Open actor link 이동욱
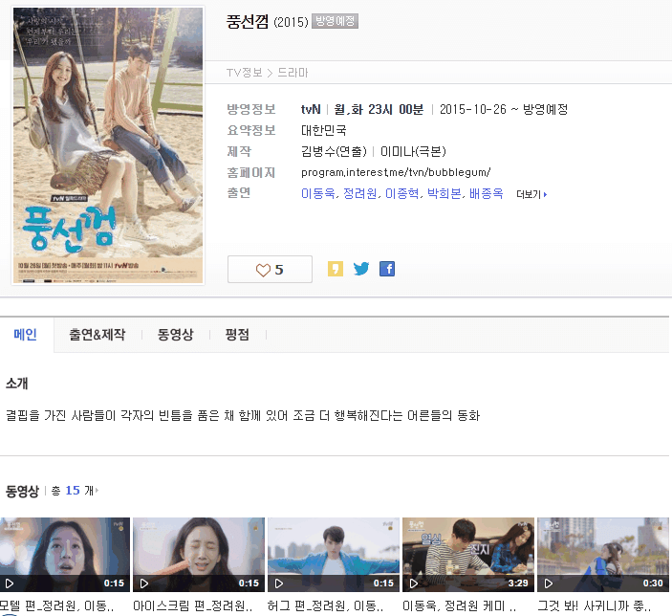The image size is (672, 616). click(x=318, y=193)
